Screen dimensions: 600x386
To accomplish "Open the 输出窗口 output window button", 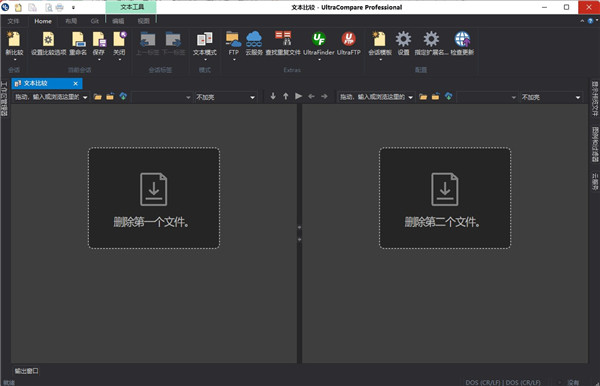I will click(x=26, y=371).
